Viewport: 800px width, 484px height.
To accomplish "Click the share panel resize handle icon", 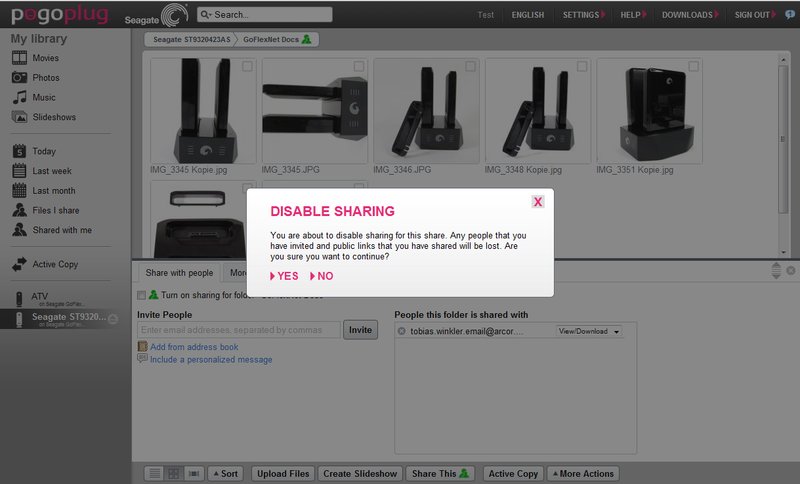I will pos(776,271).
